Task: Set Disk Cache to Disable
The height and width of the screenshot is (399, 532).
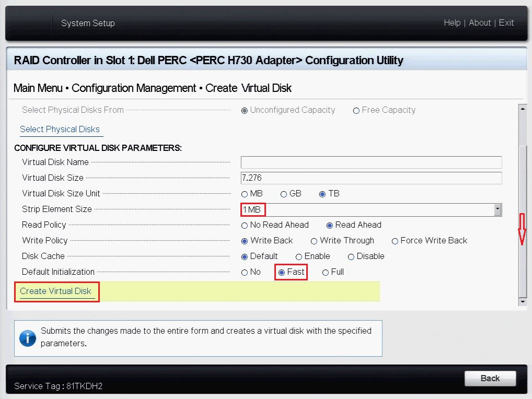Action: tap(351, 256)
